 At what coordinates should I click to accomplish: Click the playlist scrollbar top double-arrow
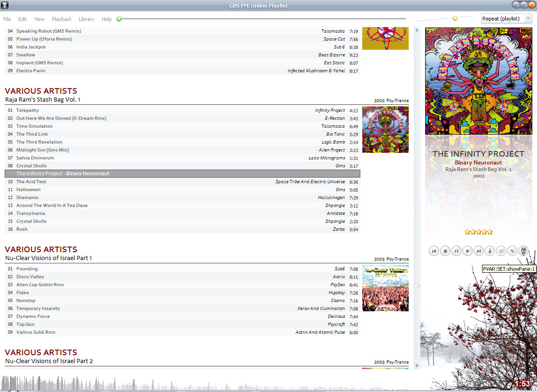tap(417, 30)
